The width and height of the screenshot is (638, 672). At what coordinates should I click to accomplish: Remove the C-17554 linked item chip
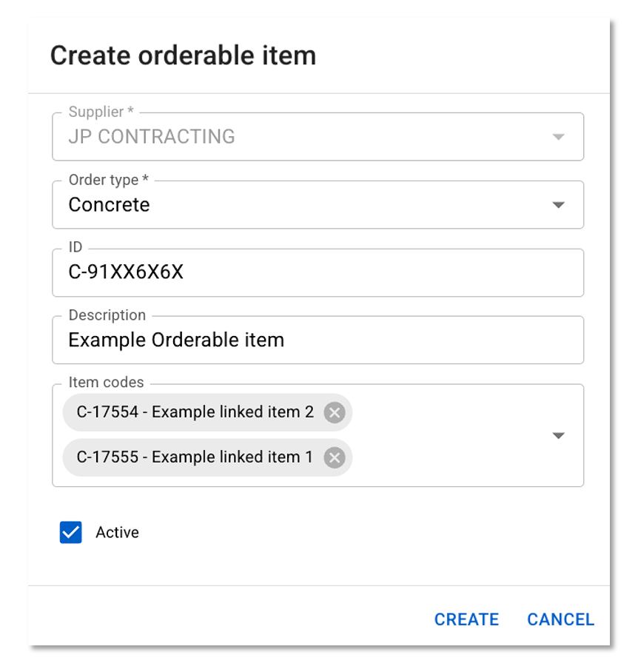(335, 412)
